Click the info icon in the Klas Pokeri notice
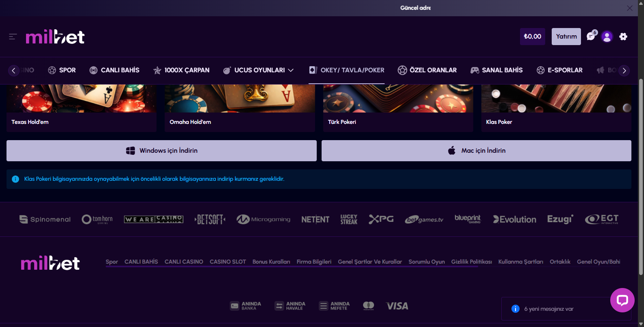The image size is (644, 327). point(15,179)
